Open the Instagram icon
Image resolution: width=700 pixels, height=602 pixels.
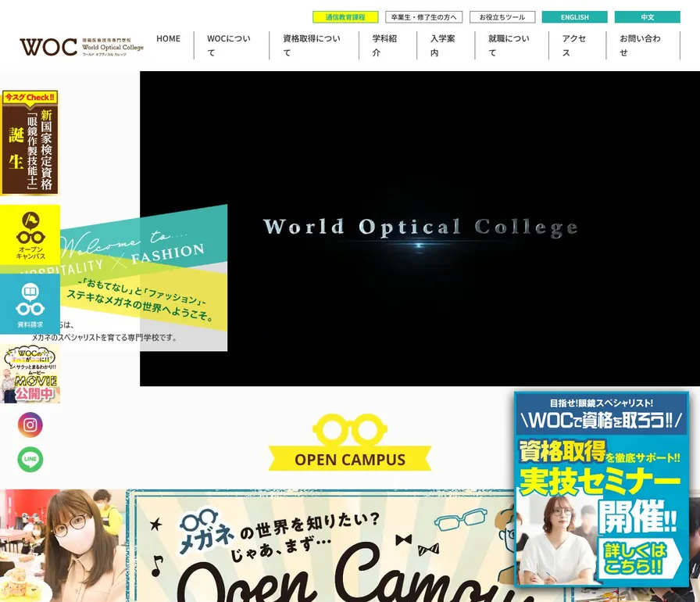[30, 425]
